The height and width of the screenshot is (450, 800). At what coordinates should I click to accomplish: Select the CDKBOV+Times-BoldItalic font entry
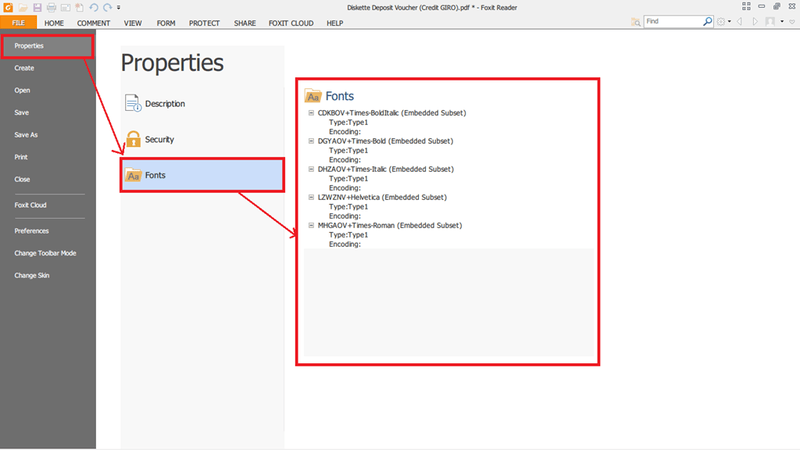[392, 113]
